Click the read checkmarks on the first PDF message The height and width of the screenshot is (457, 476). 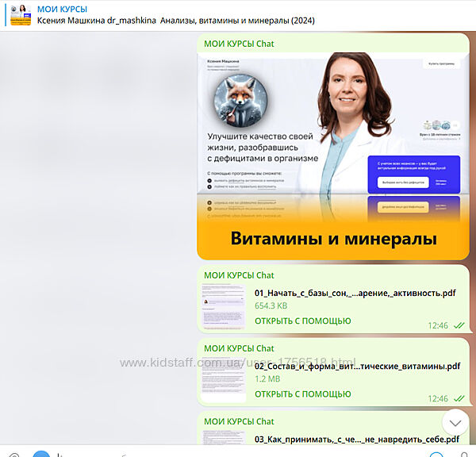458,325
